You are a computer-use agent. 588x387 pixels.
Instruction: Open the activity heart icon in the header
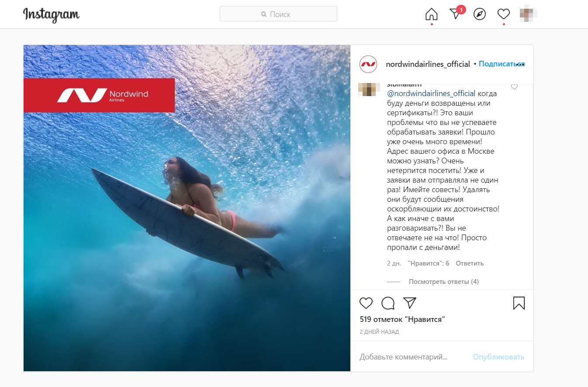tap(504, 14)
